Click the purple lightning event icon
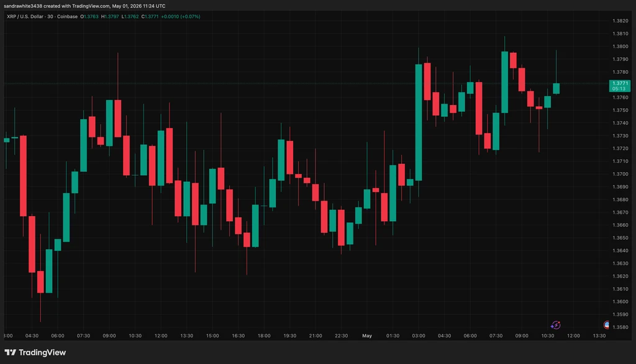This screenshot has width=636, height=364. (555, 325)
